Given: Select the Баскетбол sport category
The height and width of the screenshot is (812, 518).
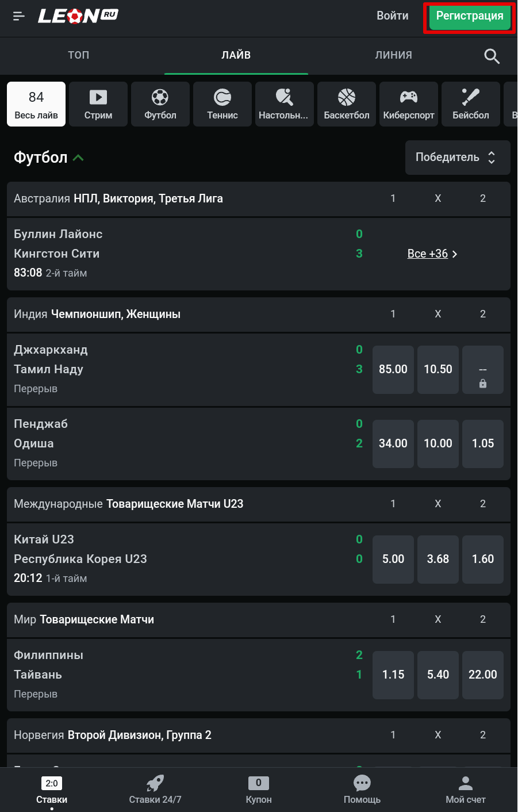Looking at the screenshot, I should click(347, 104).
